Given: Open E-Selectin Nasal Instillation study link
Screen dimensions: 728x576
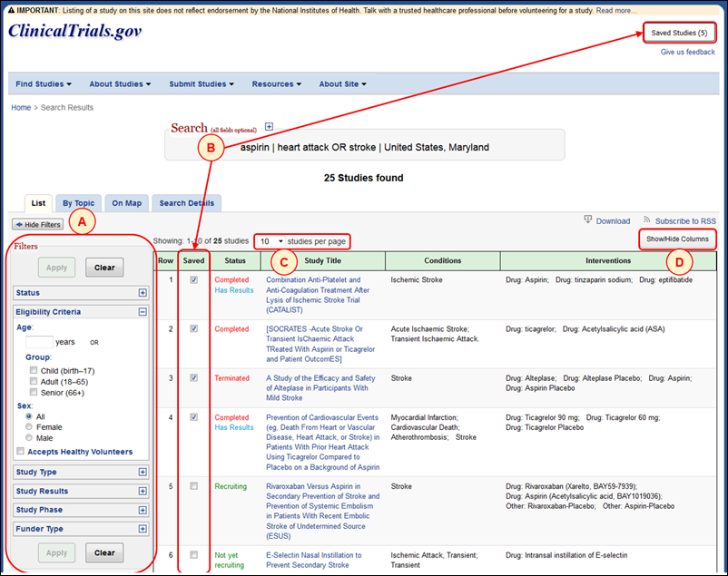Looking at the screenshot, I should coord(314,560).
